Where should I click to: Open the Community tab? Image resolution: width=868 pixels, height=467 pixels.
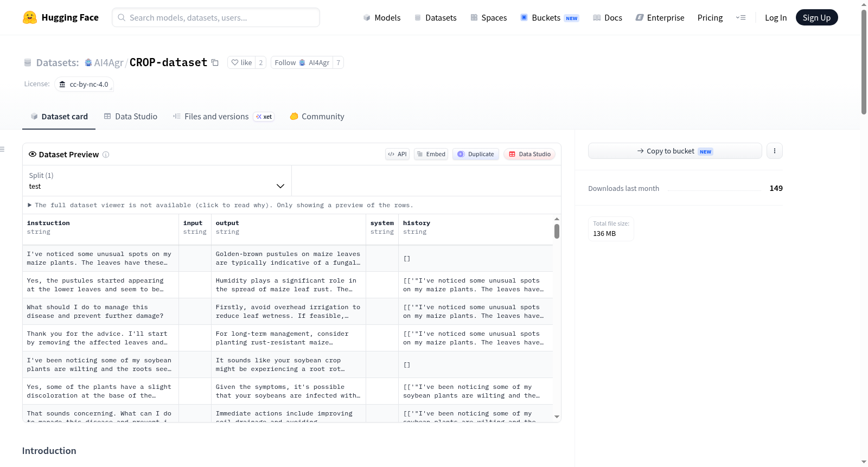coord(317,117)
